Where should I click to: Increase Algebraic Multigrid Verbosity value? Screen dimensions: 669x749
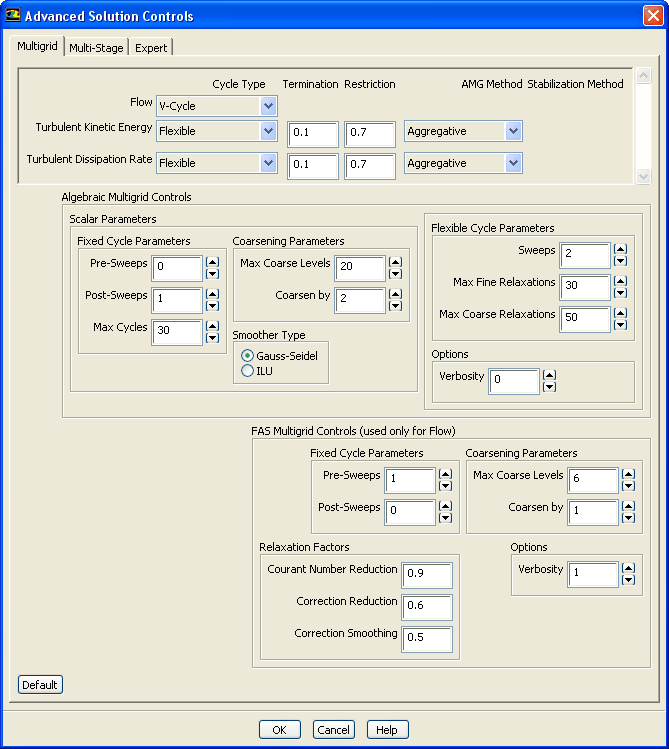click(550, 375)
